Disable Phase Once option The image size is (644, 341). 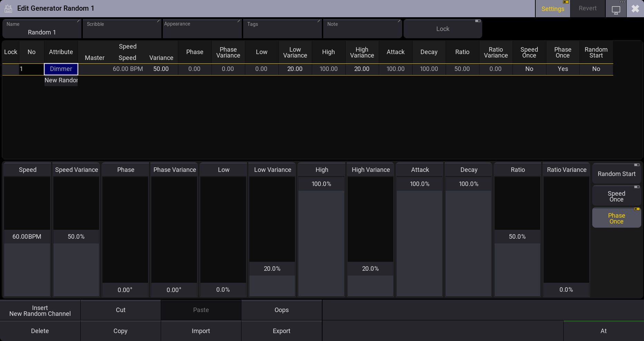(x=616, y=218)
